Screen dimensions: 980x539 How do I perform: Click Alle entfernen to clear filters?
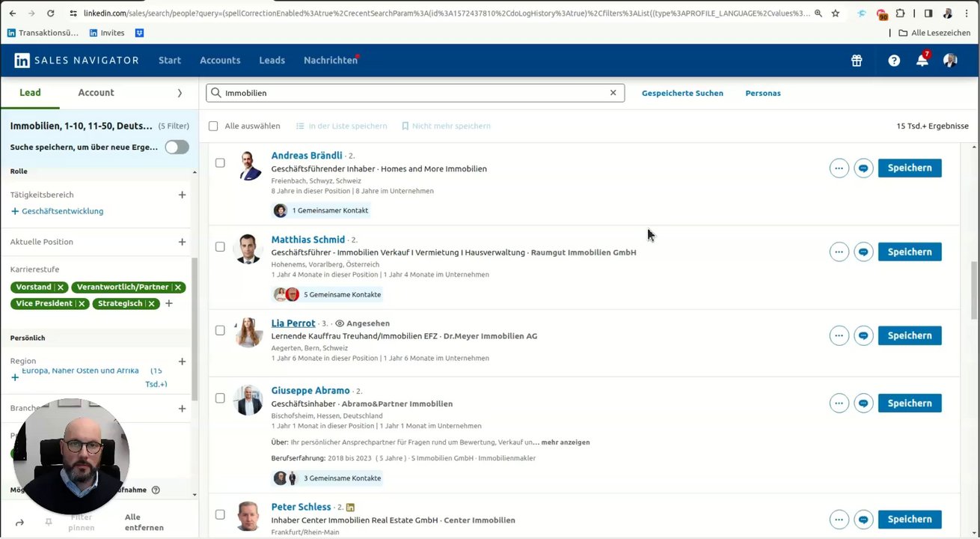(x=144, y=523)
